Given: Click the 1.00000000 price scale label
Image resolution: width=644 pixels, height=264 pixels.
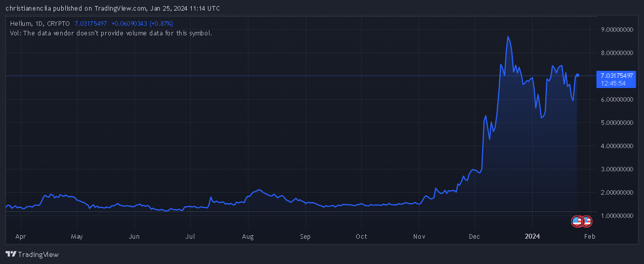Looking at the screenshot, I should click(x=617, y=216).
